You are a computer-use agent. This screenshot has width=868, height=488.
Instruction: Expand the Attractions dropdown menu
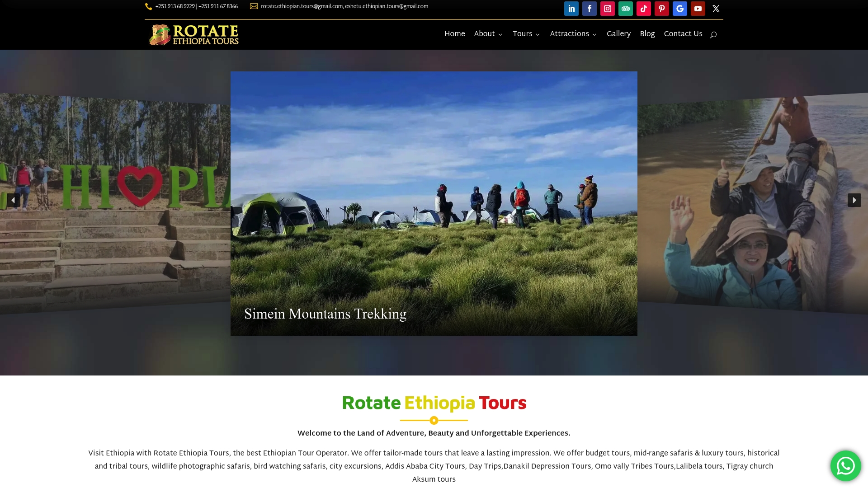coord(573,34)
